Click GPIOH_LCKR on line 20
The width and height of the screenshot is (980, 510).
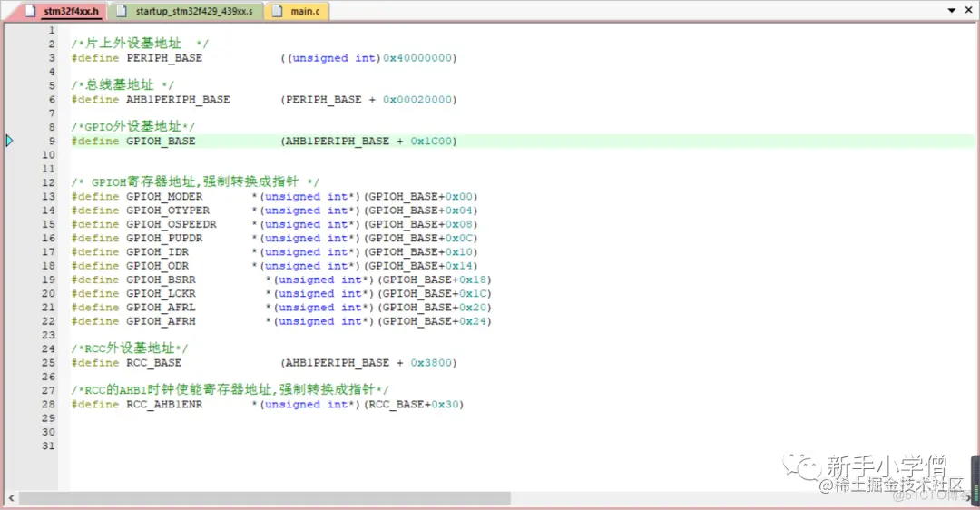pyautogui.click(x=161, y=294)
